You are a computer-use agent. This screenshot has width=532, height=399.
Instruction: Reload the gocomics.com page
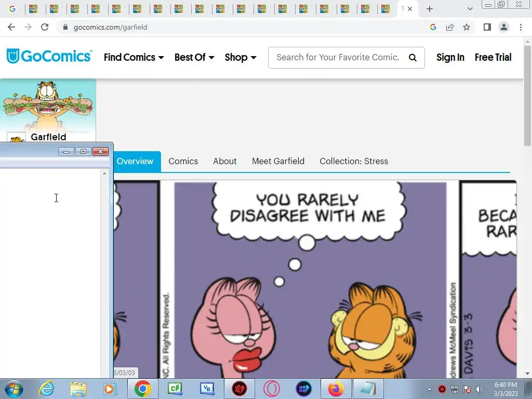pos(45,27)
